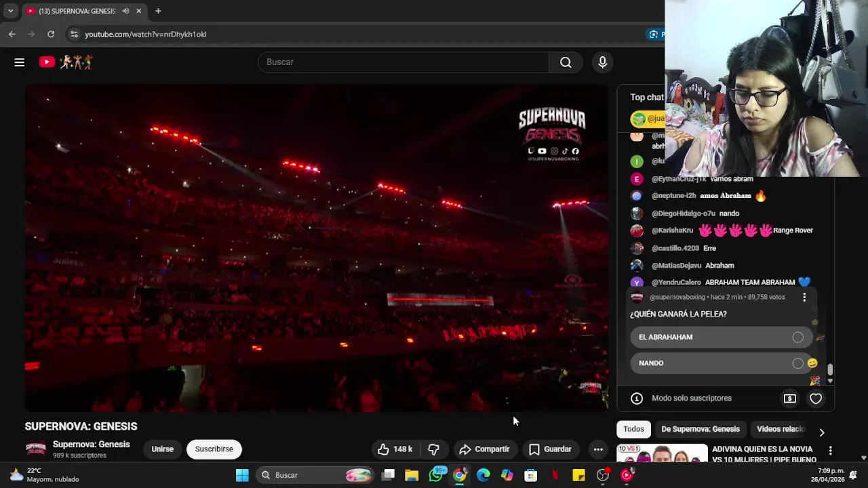Open the more actions three-dot menu below the video
This screenshot has height=488, width=868.
coord(598,449)
